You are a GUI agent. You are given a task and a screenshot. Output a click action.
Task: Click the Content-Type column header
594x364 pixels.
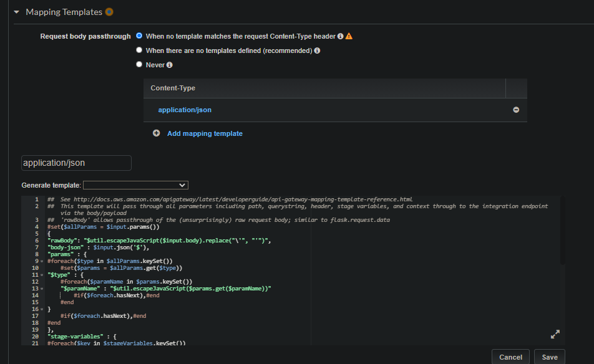point(173,88)
